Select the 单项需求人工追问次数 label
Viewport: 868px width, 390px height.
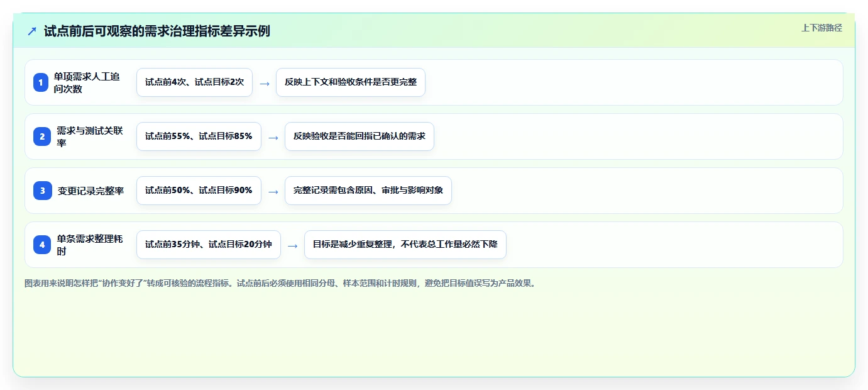point(87,82)
